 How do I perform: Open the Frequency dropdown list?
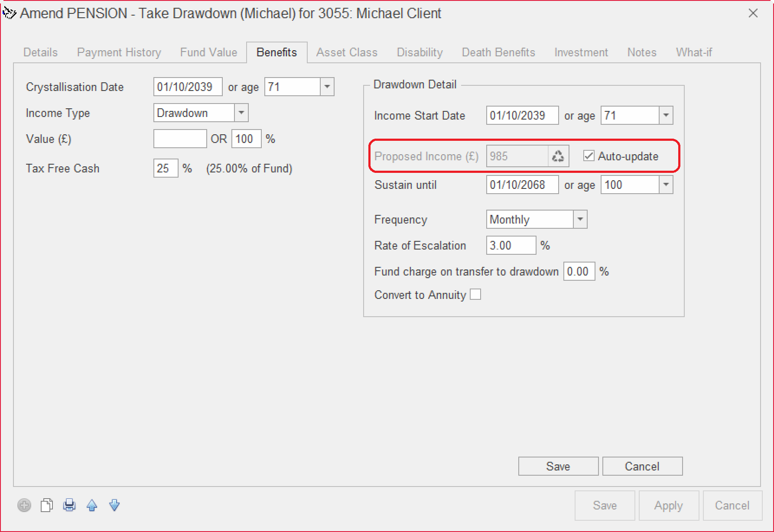(x=580, y=220)
